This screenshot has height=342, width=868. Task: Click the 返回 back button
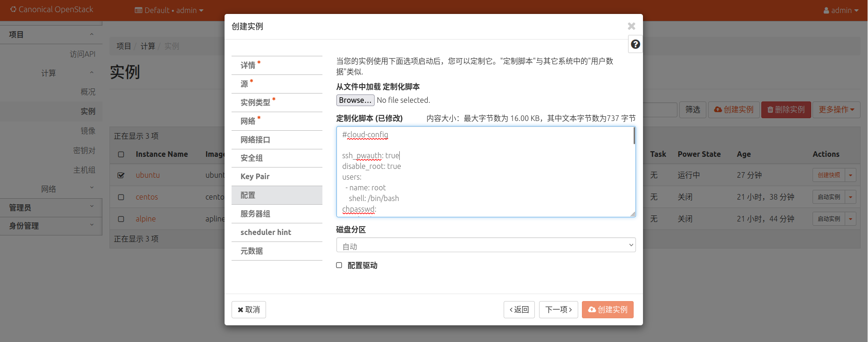coord(519,309)
